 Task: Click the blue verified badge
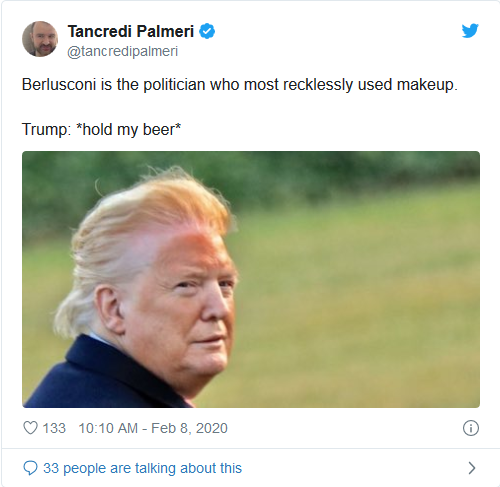(x=207, y=31)
